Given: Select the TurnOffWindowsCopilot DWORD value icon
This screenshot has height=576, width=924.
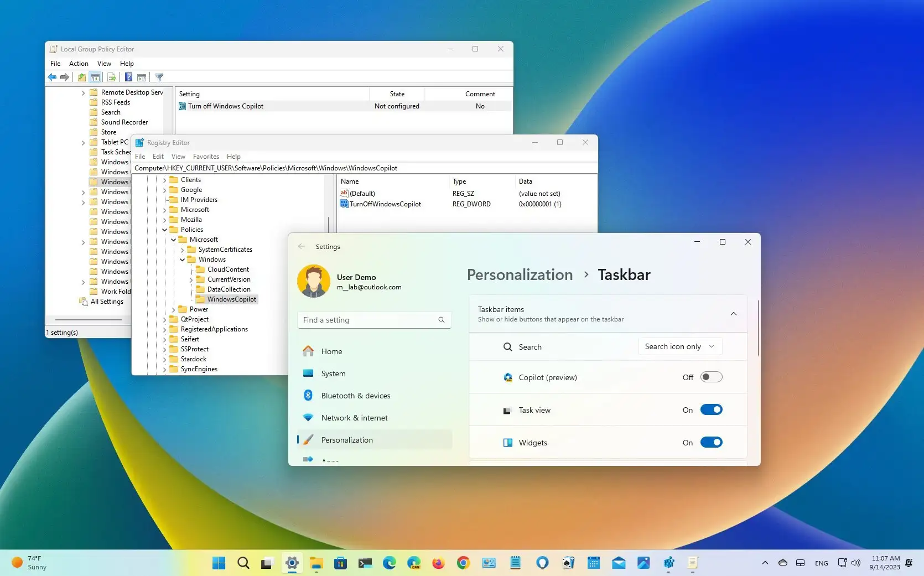Looking at the screenshot, I should [344, 204].
